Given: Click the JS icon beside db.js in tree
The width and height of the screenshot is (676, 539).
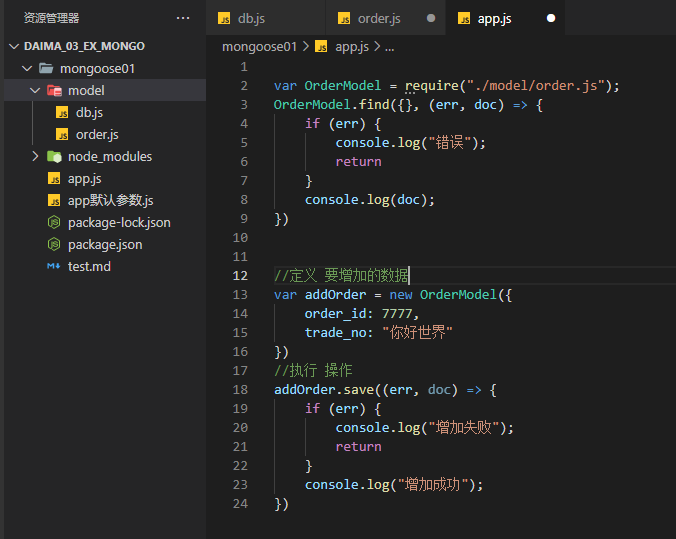Looking at the screenshot, I should pyautogui.click(x=62, y=113).
